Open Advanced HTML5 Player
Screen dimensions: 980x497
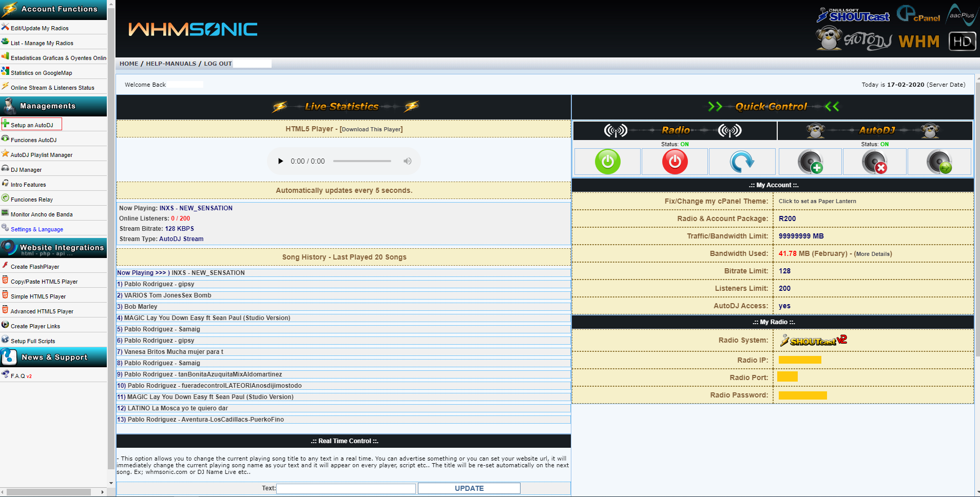42,311
